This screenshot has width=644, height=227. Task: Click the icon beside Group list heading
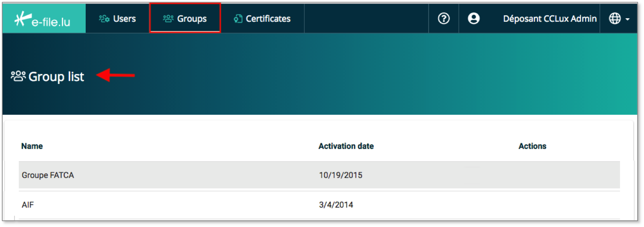(18, 77)
